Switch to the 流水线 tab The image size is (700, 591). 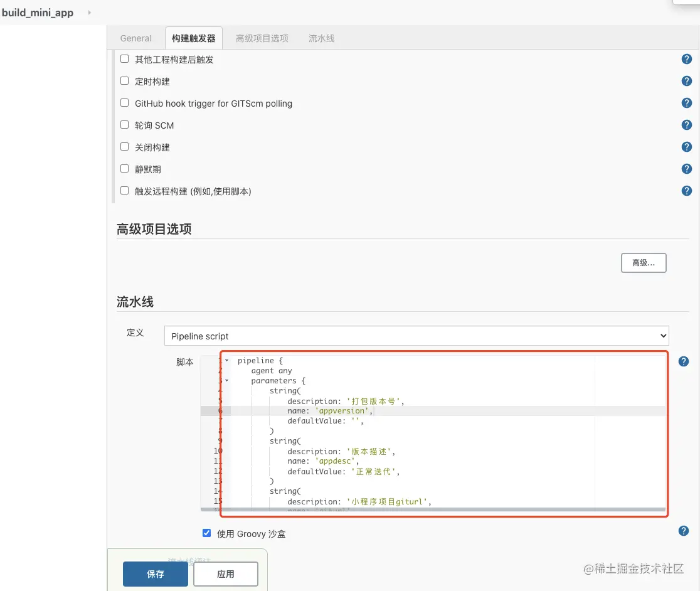(321, 38)
